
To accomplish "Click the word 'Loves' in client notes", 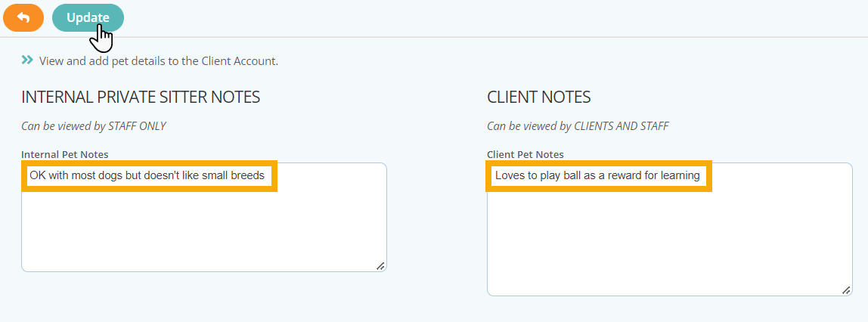I will click(x=508, y=176).
